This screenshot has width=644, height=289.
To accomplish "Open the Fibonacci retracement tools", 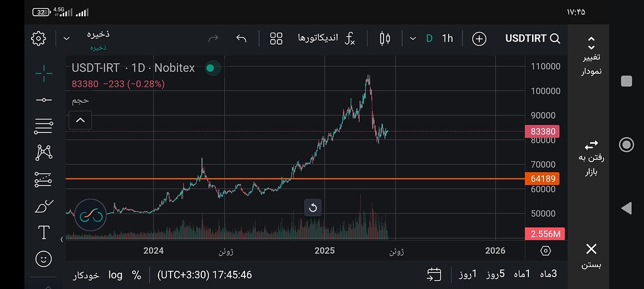I will pyautogui.click(x=43, y=126).
